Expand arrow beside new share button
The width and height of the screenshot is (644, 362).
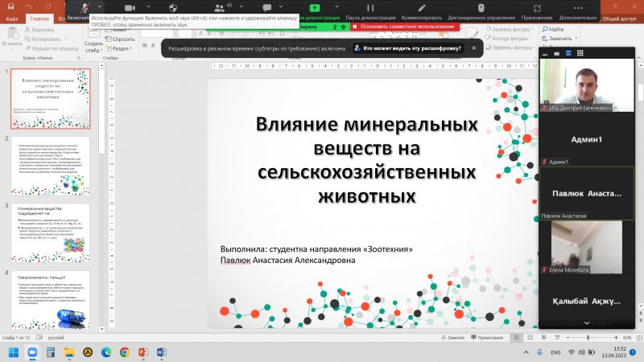pos(336,6)
